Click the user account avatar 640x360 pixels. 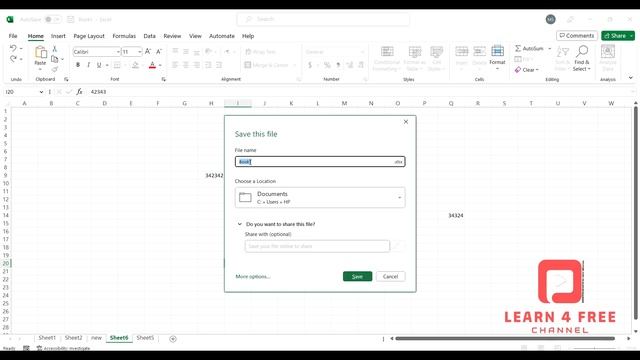point(550,19)
